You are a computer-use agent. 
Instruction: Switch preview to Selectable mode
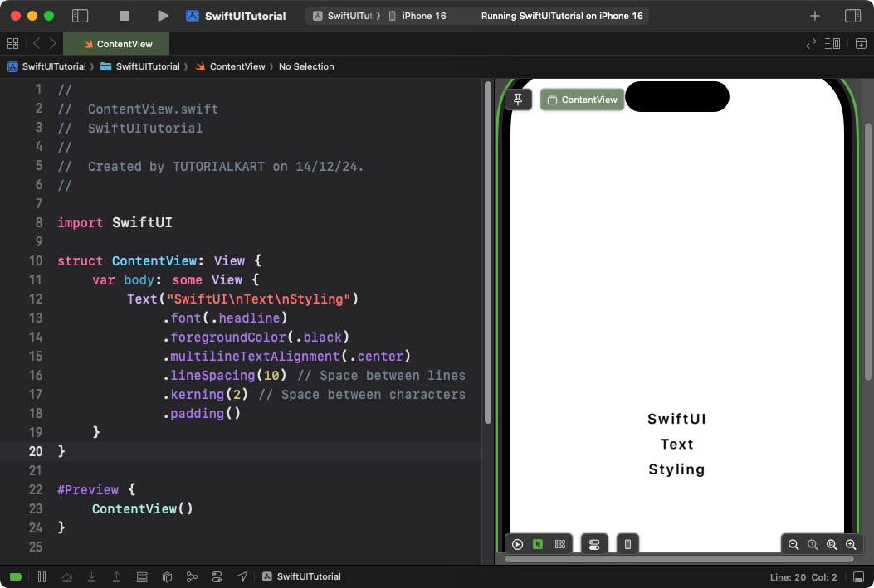coord(538,544)
